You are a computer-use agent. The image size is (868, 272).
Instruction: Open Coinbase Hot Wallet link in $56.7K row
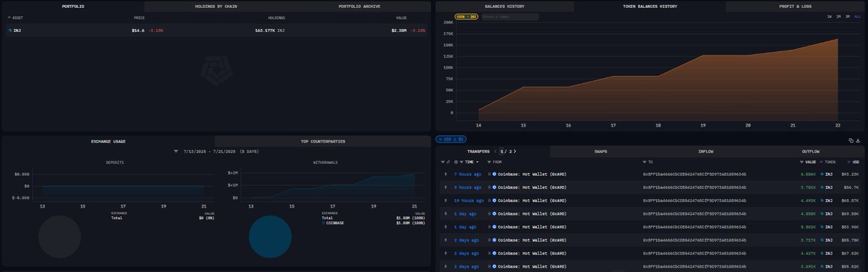[x=532, y=187]
